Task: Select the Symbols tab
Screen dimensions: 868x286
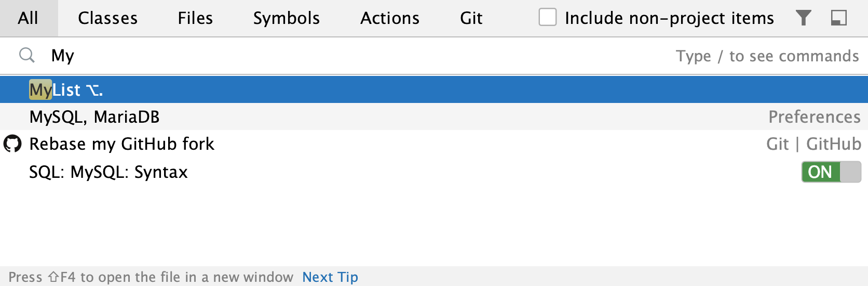Action: click(286, 18)
